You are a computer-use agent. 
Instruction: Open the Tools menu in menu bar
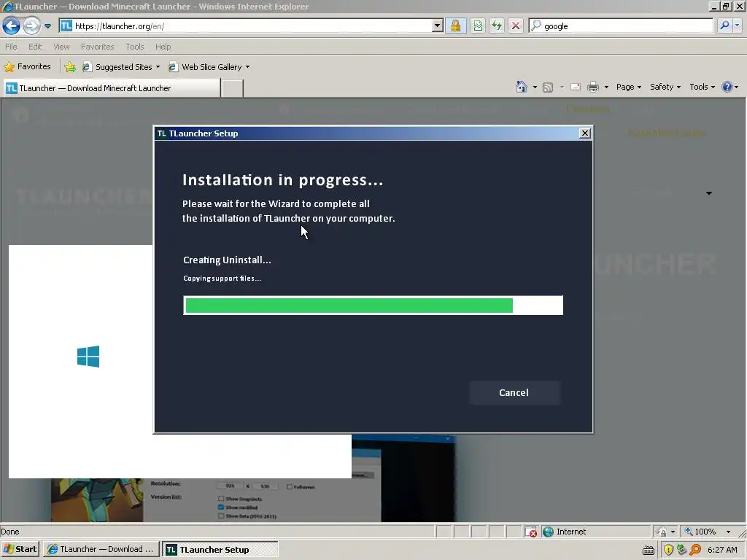coord(135,47)
